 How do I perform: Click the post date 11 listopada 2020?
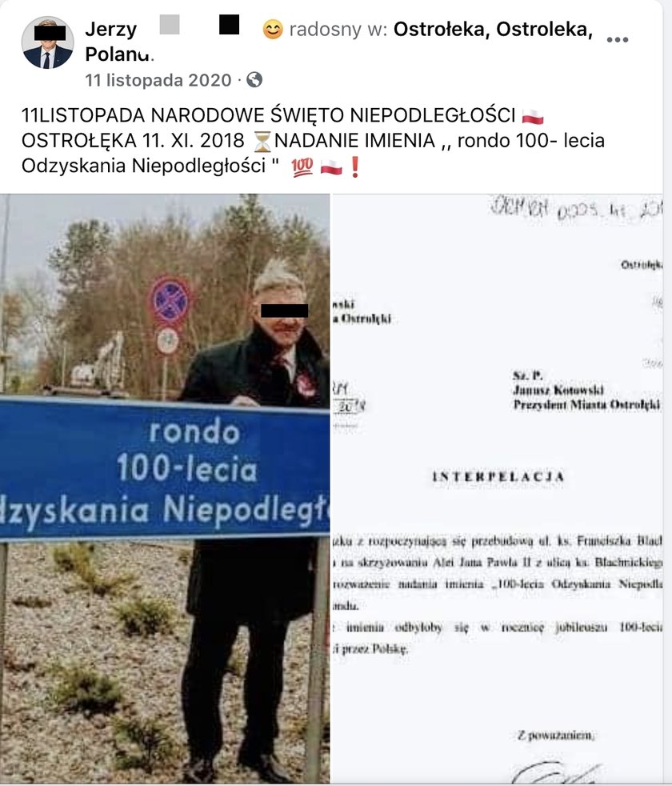point(158,80)
